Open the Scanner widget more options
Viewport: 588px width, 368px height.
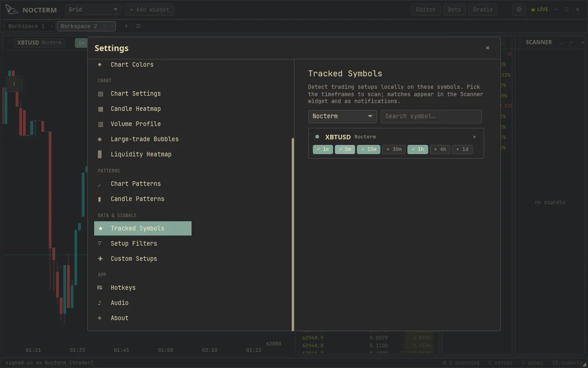(x=561, y=42)
